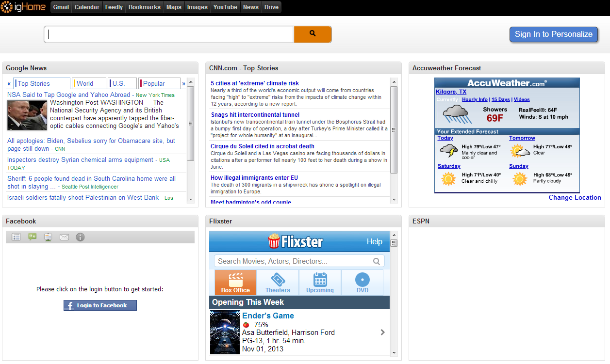
Task: Select the Flixster Theaters icon
Action: [x=278, y=283]
